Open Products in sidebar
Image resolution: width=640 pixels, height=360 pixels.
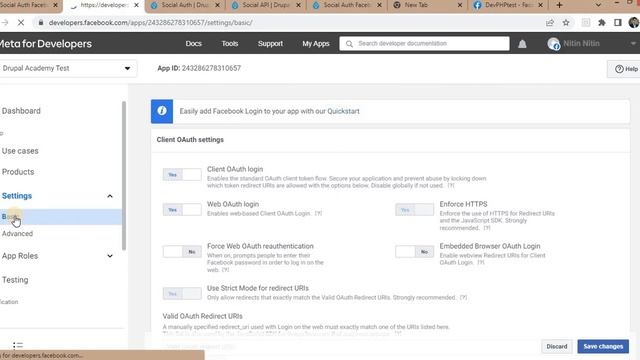18,172
